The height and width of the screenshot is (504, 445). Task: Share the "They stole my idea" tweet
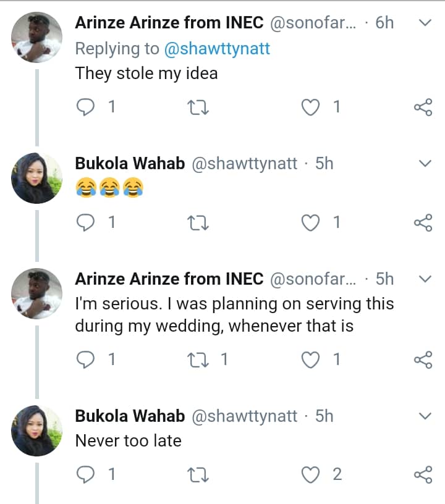(423, 108)
